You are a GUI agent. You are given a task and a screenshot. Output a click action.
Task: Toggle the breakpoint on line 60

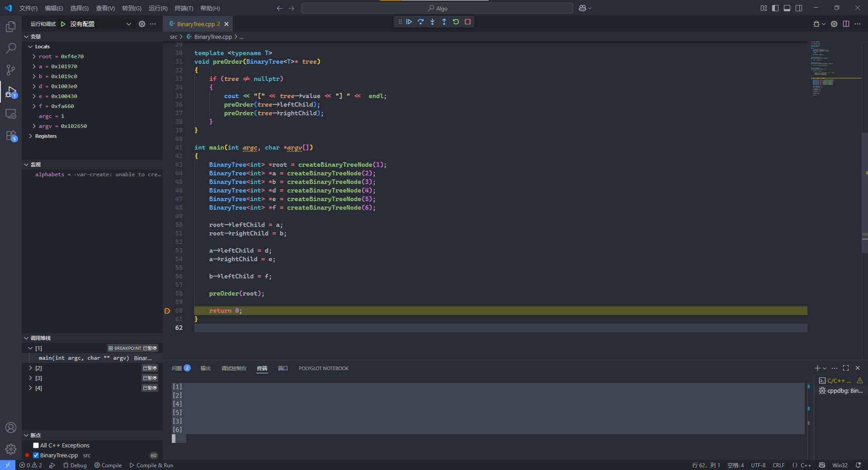coord(167,311)
